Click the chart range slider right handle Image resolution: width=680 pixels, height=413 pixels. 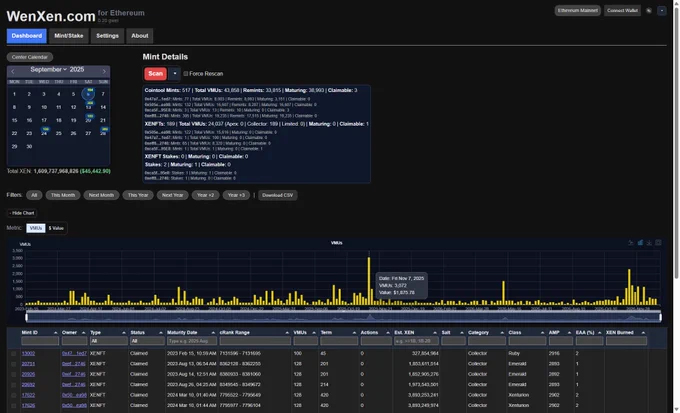click(x=660, y=317)
